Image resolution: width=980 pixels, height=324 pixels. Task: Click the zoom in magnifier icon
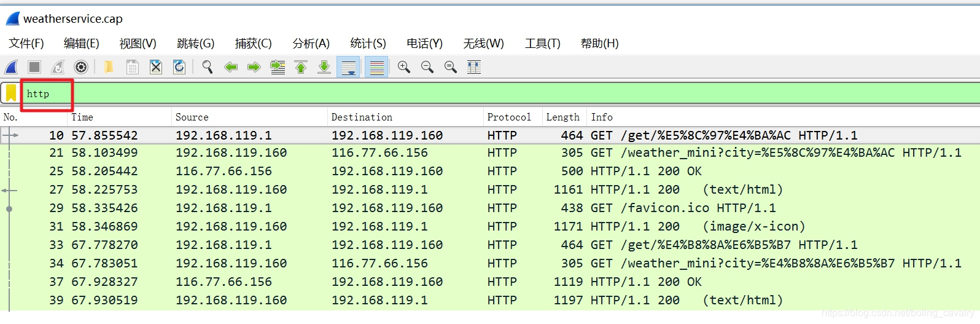tap(403, 67)
